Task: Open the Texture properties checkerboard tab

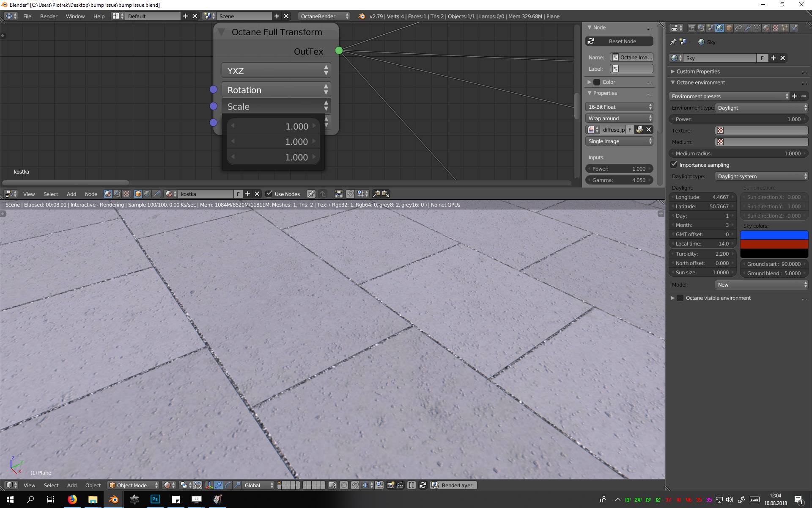Action: click(x=775, y=28)
